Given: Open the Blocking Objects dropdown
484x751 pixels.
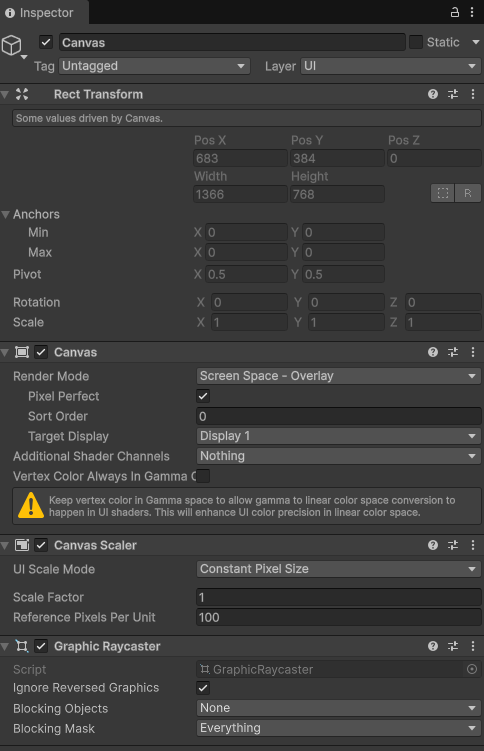Looking at the screenshot, I should point(338,708).
